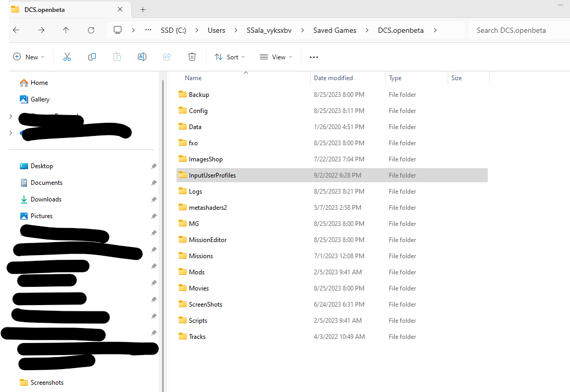Screen dimensions: 570x392
Task: Open the View dropdown menu
Action: tap(275, 57)
